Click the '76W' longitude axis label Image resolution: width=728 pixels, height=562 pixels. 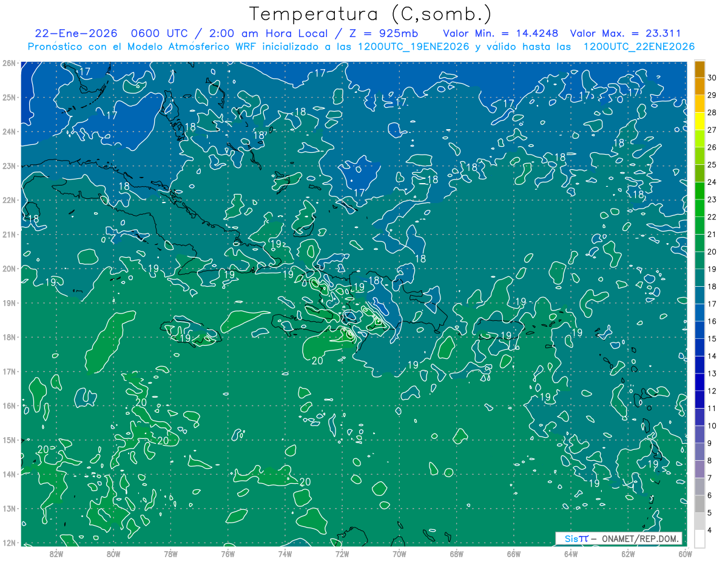click(227, 554)
